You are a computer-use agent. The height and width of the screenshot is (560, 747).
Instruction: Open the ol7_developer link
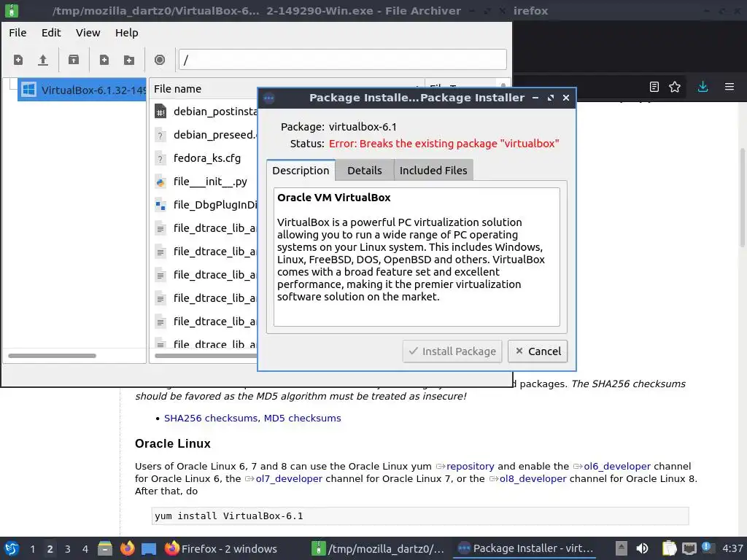click(x=289, y=478)
